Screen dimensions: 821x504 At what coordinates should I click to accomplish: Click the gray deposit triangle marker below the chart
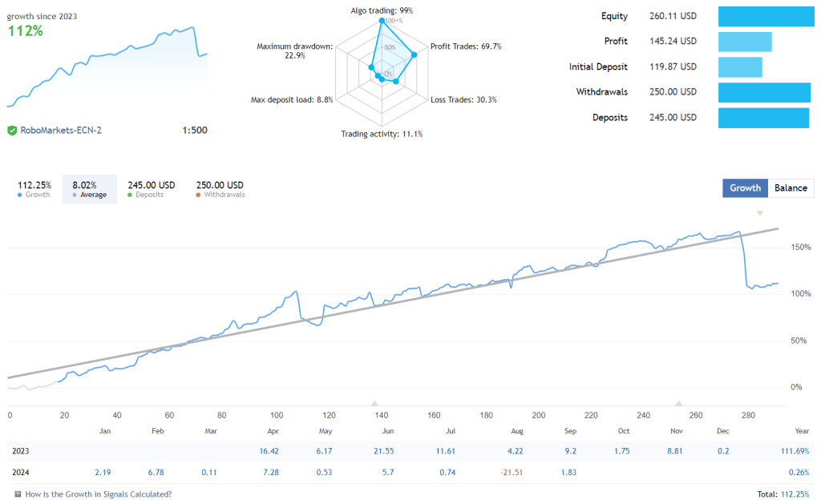tap(374, 405)
